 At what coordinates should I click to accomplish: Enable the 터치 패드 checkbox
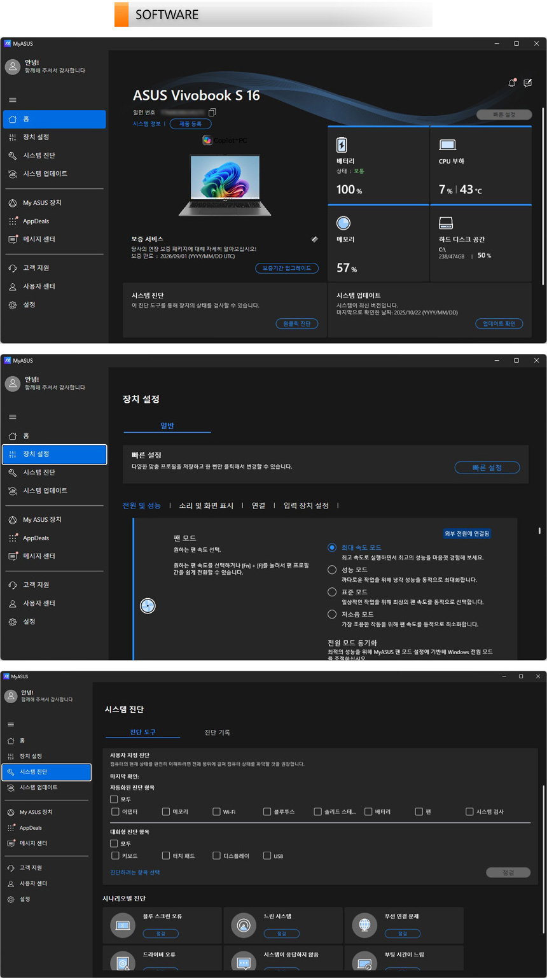(x=166, y=856)
